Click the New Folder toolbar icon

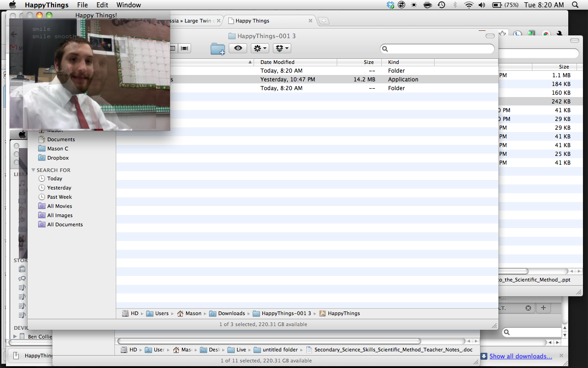[218, 48]
